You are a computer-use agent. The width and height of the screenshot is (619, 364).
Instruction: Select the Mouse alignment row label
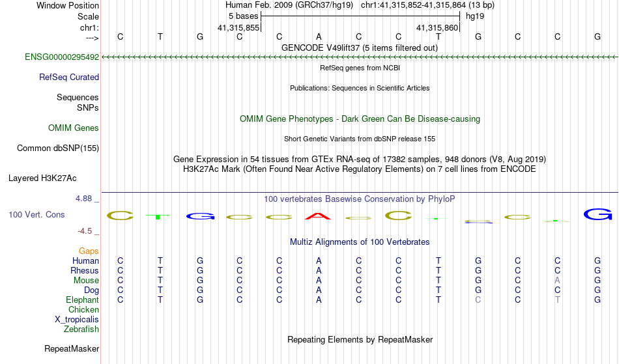pos(86,281)
